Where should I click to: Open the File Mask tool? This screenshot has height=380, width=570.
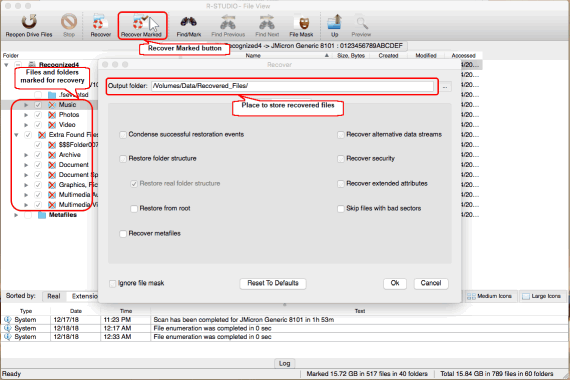click(301, 23)
